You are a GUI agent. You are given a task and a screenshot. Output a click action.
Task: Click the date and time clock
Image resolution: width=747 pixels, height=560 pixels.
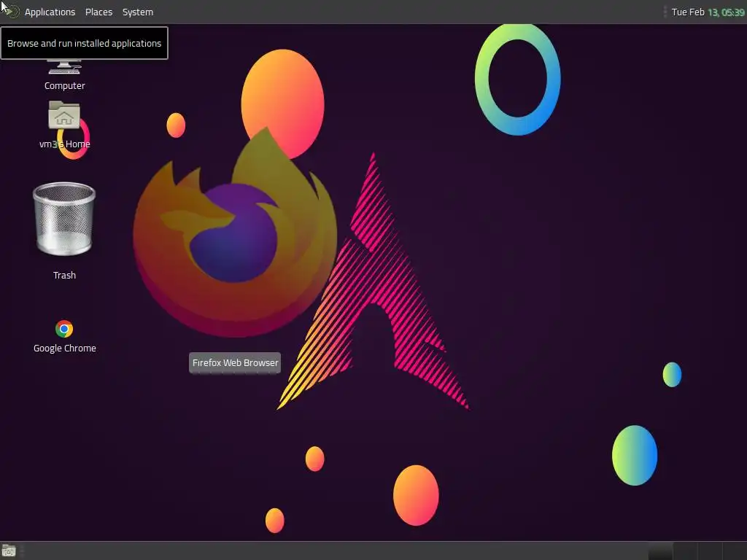pos(708,12)
